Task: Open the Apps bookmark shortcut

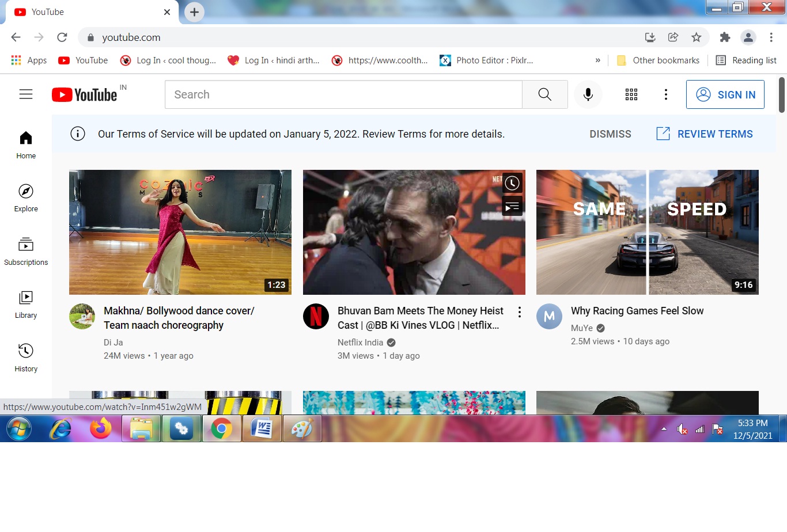Action: pos(29,60)
